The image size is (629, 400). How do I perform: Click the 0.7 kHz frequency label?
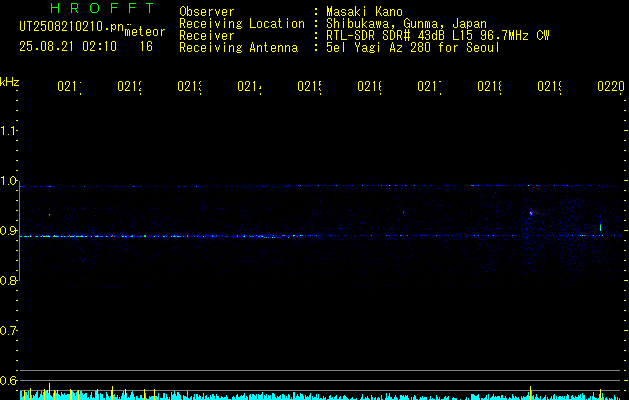[x=8, y=331]
